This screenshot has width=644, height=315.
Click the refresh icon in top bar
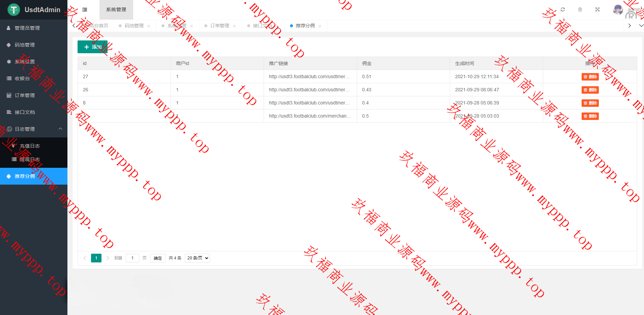[x=563, y=9]
